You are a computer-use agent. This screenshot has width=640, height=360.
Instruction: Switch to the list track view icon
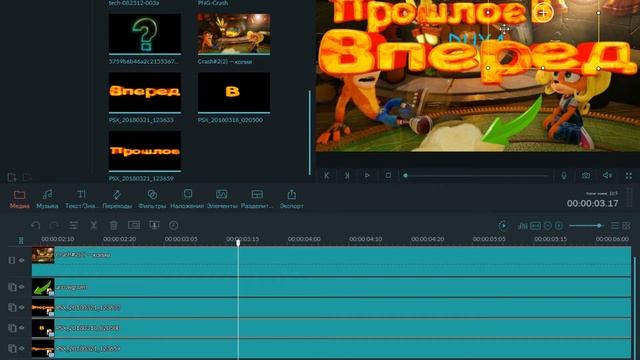(x=614, y=226)
